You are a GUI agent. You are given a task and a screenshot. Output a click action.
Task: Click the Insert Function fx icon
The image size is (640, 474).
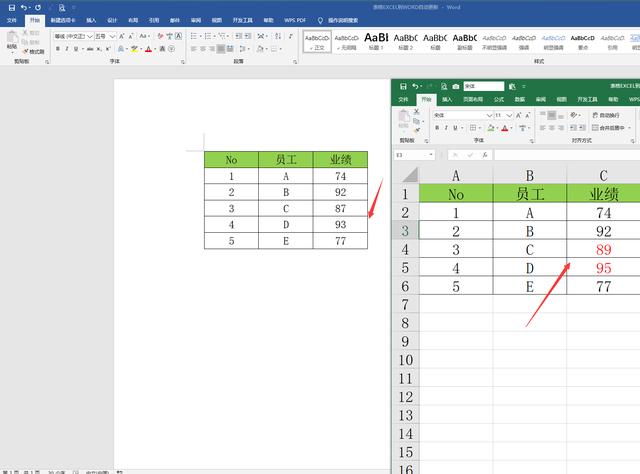pos(484,155)
